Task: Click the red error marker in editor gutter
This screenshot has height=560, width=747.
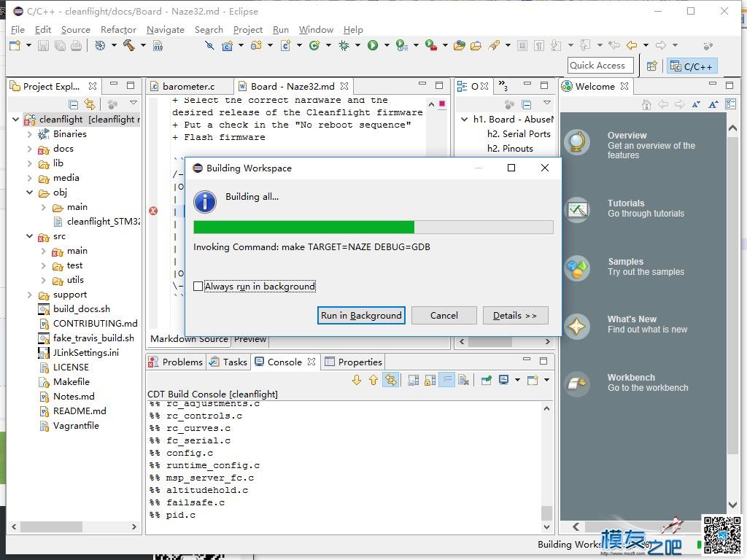Action: [x=153, y=211]
